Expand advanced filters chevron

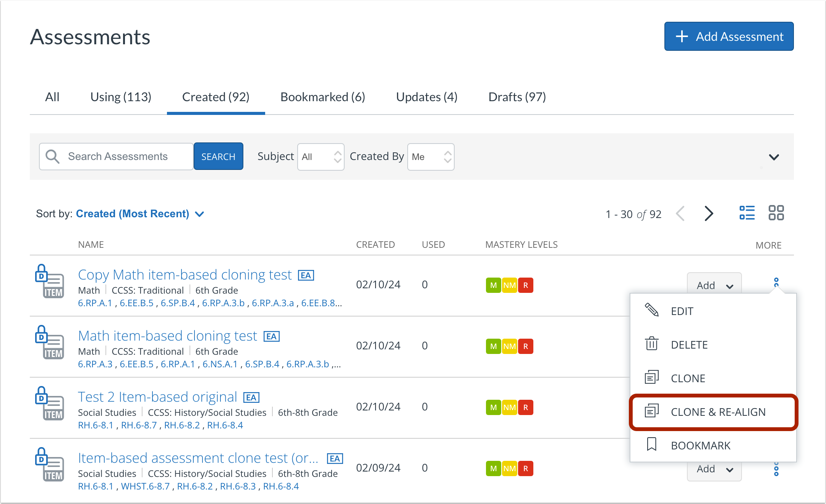tap(774, 157)
